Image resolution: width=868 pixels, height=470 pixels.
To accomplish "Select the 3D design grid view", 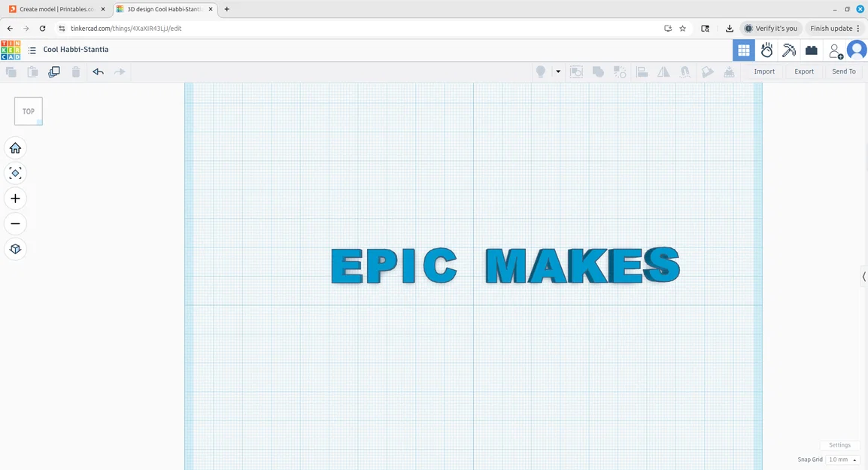I will click(x=743, y=50).
